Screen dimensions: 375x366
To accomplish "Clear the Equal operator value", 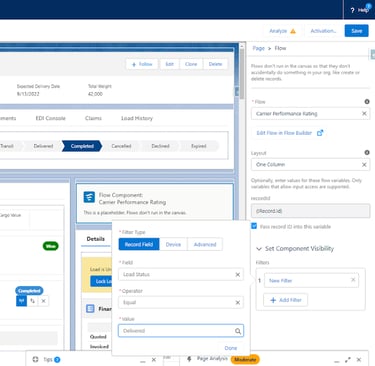I will coord(238,303).
